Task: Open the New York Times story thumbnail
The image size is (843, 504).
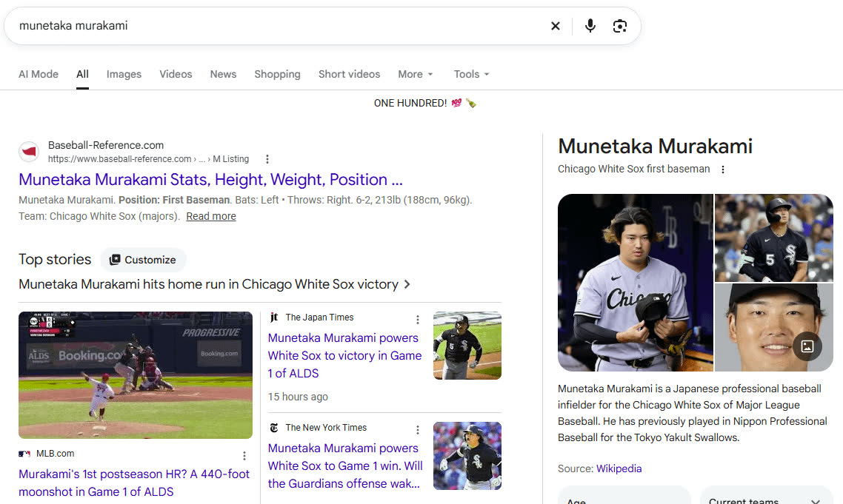Action: point(467,456)
